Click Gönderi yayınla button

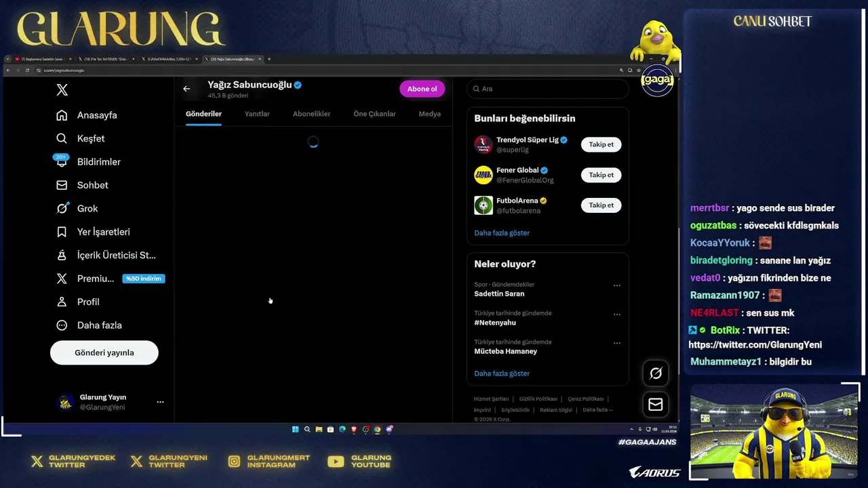tap(104, 352)
